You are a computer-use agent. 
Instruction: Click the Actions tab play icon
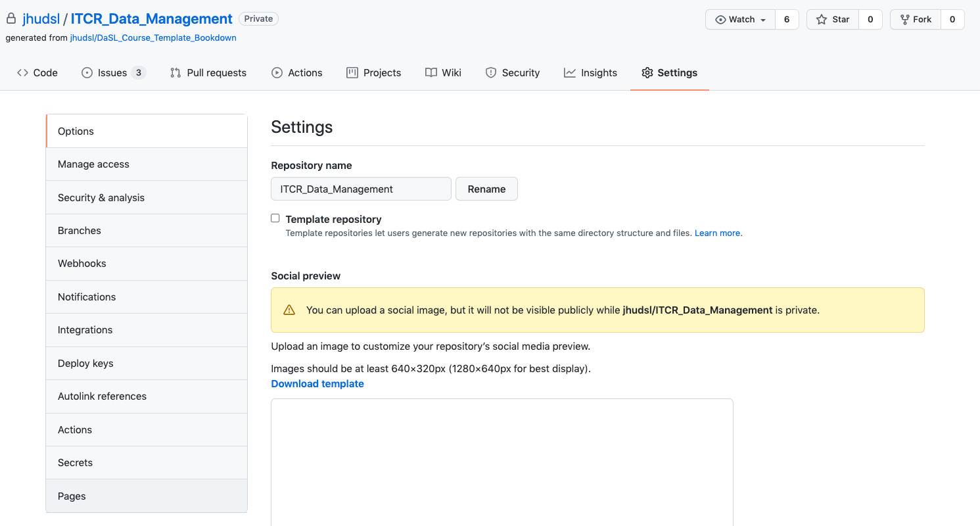[x=277, y=73]
